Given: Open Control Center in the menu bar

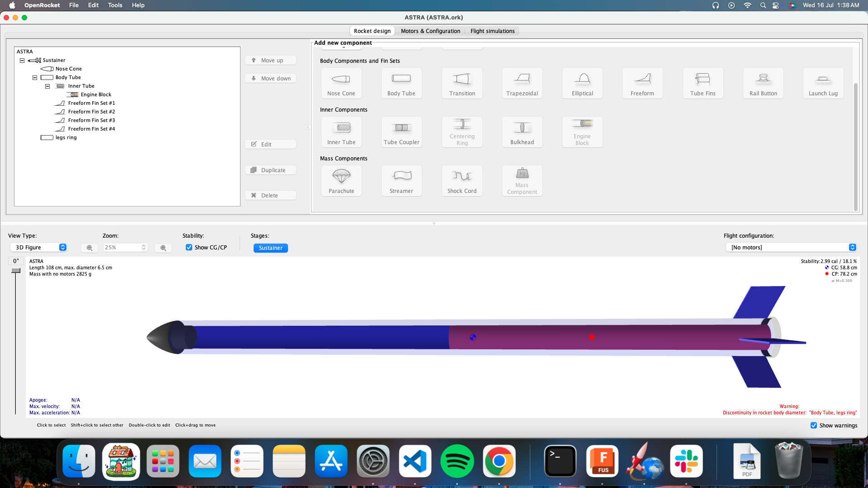Looking at the screenshot, I should pos(776,5).
